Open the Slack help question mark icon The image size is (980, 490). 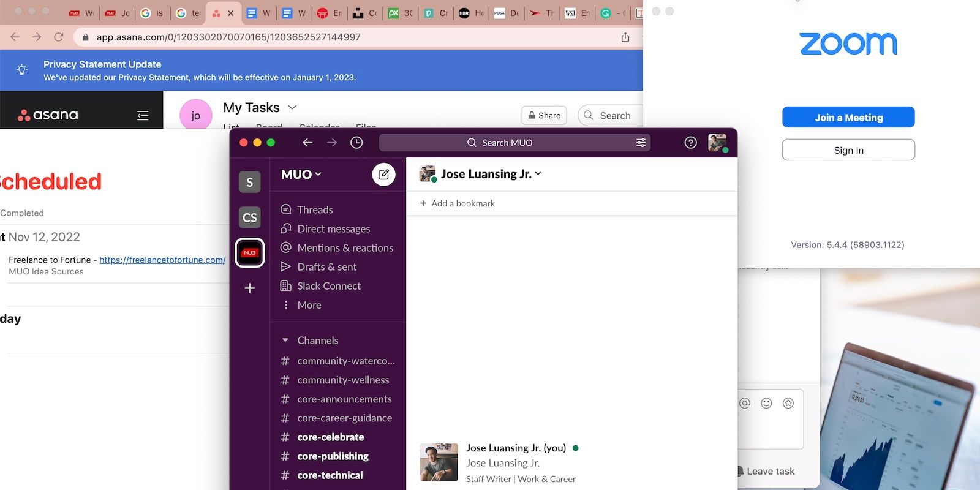pos(690,143)
